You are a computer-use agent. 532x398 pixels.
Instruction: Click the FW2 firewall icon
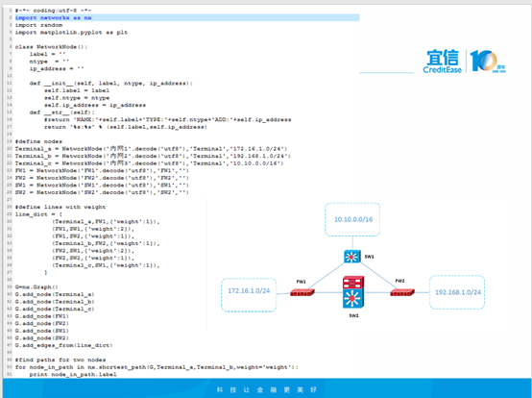click(x=402, y=292)
